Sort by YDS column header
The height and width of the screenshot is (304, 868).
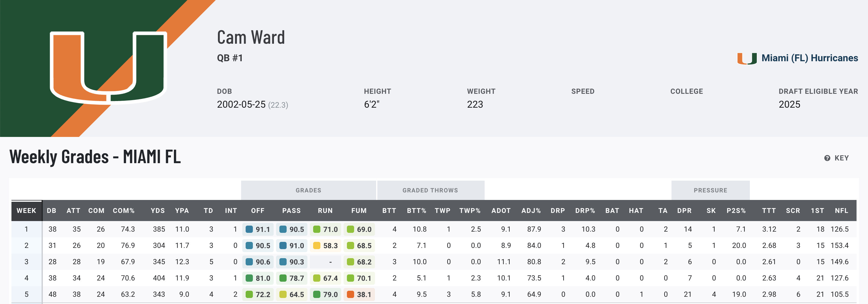click(158, 211)
